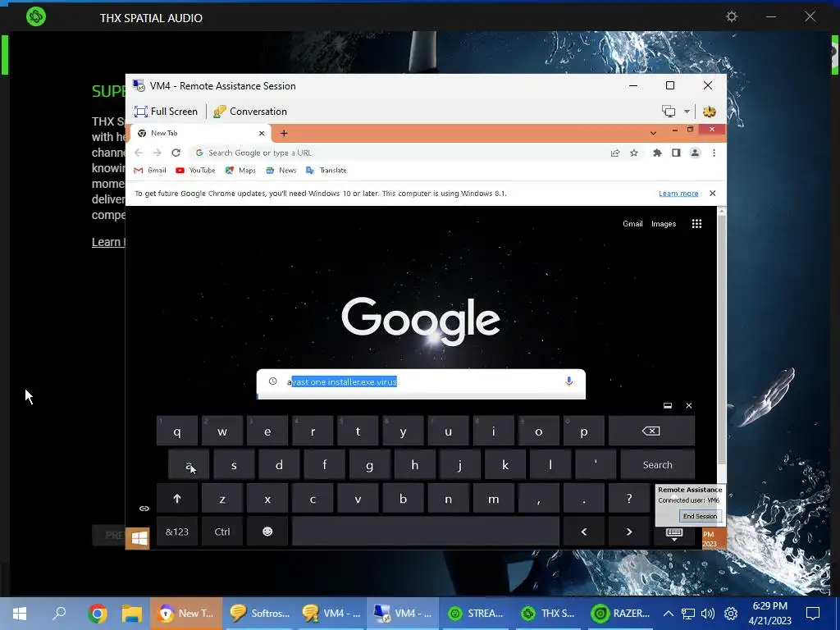Toggle Chrome side panel icon
This screenshot has height=630, width=840.
[x=676, y=153]
